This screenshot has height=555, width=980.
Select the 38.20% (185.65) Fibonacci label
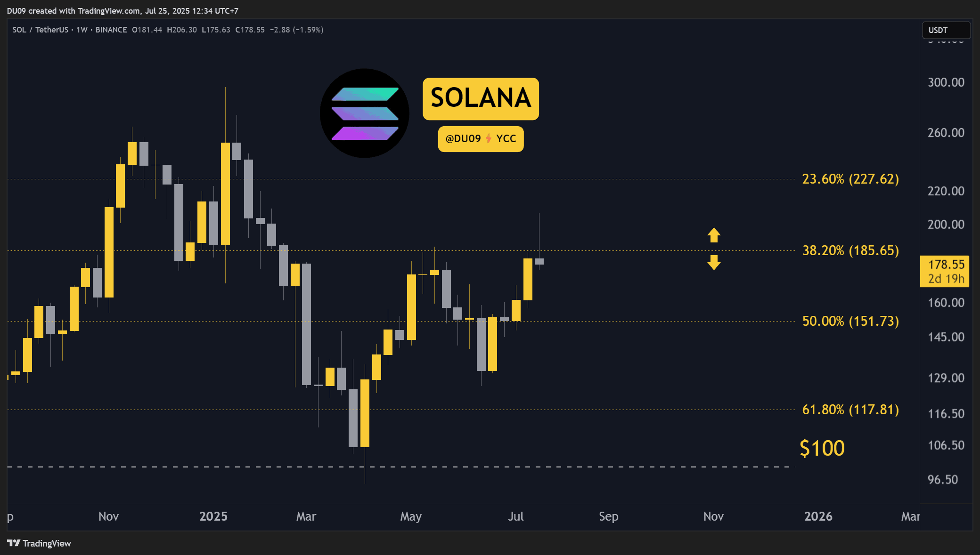[x=850, y=250]
